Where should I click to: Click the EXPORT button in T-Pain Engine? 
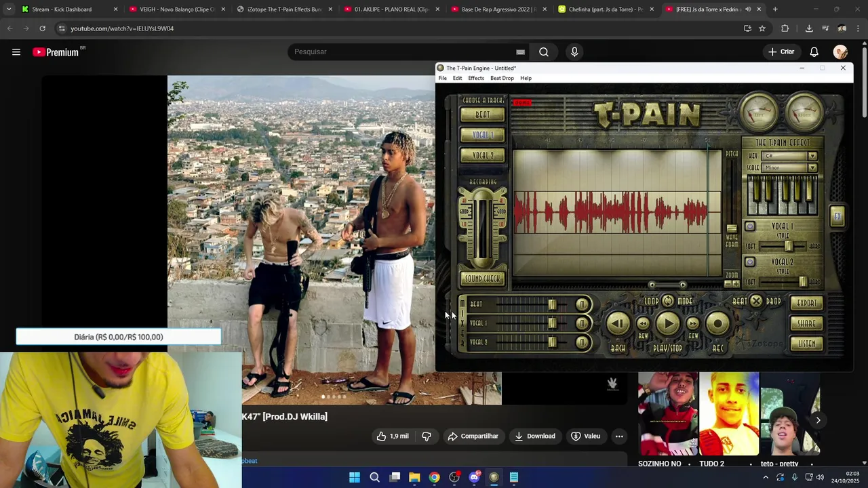click(x=806, y=303)
